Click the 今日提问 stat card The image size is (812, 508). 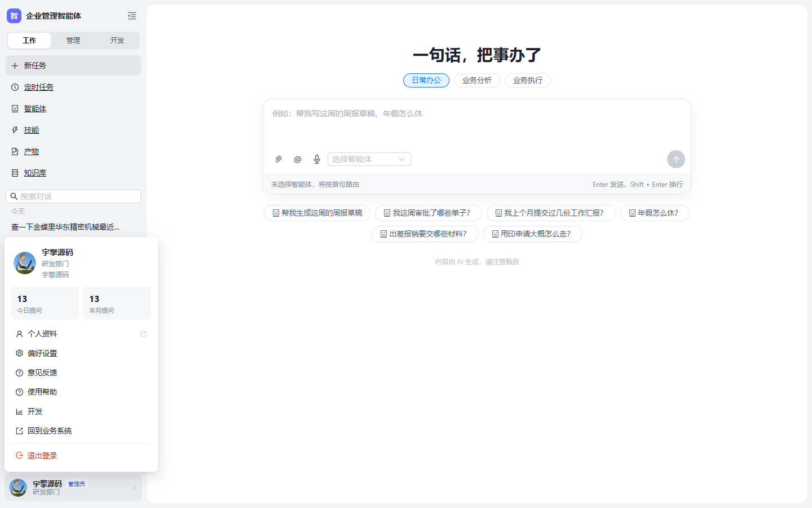point(45,303)
